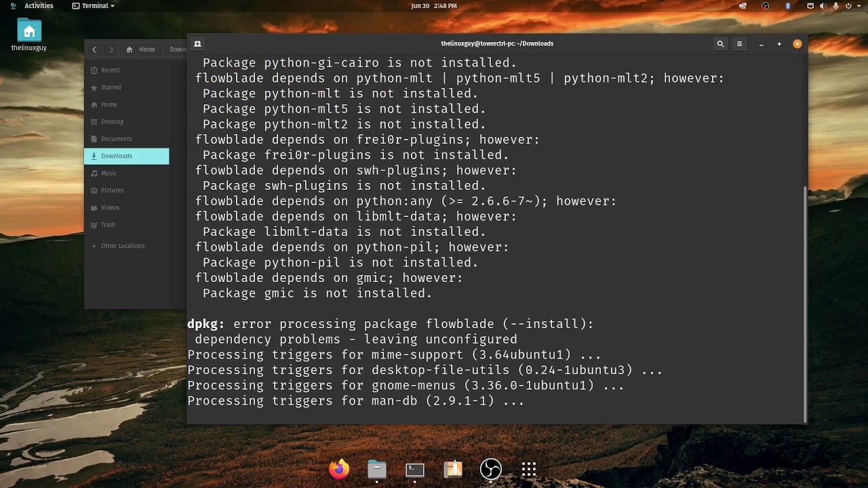This screenshot has width=868, height=488.
Task: Open Other Locations in the Files sidebar
Action: [126, 245]
